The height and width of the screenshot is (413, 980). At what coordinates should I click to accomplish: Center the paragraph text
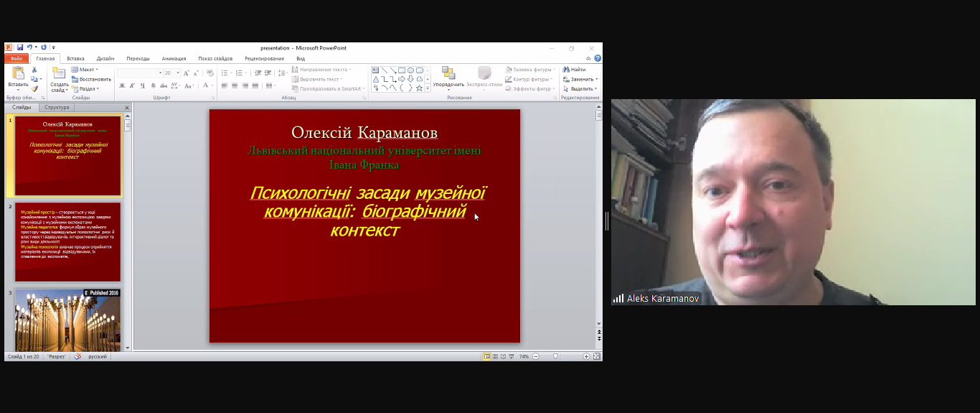coord(235,85)
